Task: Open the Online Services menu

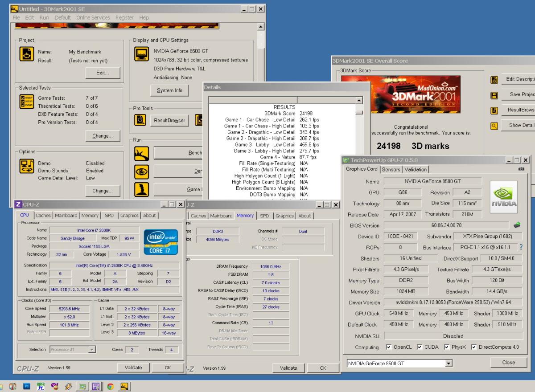Action: 93,18
